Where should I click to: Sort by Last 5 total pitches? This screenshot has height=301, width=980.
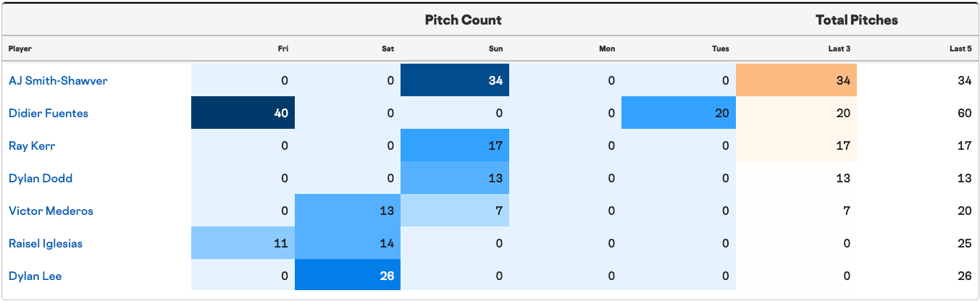(x=960, y=49)
